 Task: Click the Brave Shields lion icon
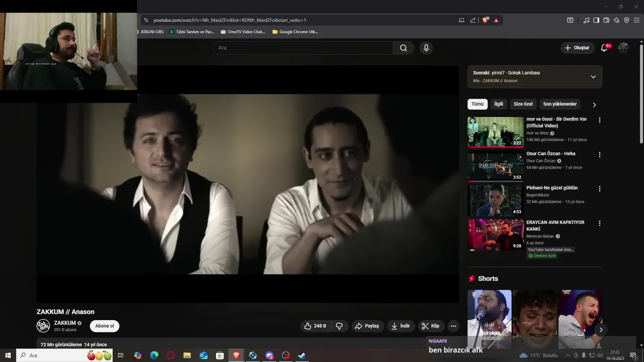pos(486,20)
